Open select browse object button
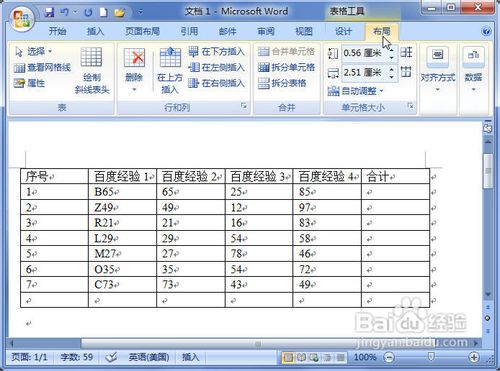Screen dimensions: 500x371 click(488, 318)
